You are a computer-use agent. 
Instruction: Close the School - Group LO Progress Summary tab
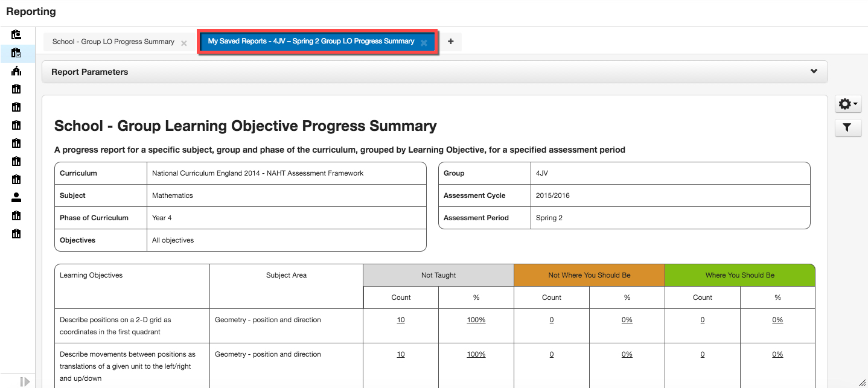pos(184,43)
